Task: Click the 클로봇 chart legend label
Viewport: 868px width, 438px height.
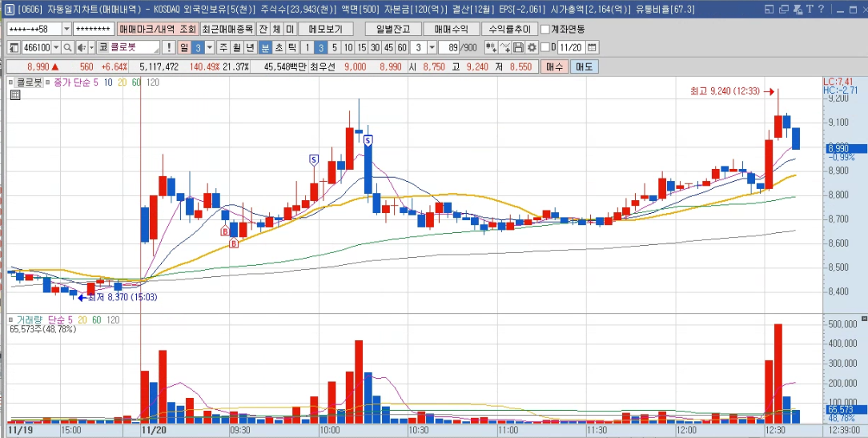Action: pos(30,82)
